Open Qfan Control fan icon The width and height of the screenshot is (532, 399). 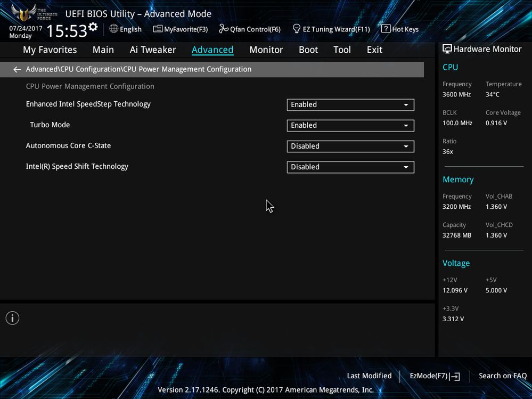point(223,29)
